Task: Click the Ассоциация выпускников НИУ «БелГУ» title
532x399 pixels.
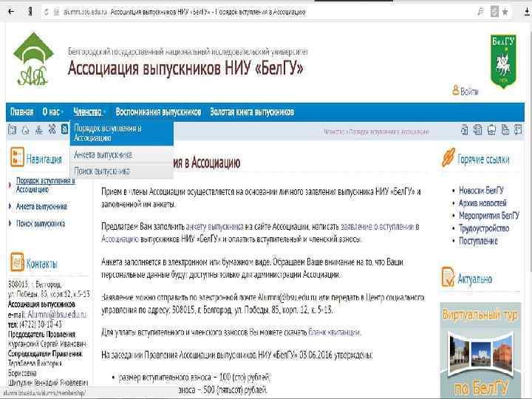Action: [185, 68]
